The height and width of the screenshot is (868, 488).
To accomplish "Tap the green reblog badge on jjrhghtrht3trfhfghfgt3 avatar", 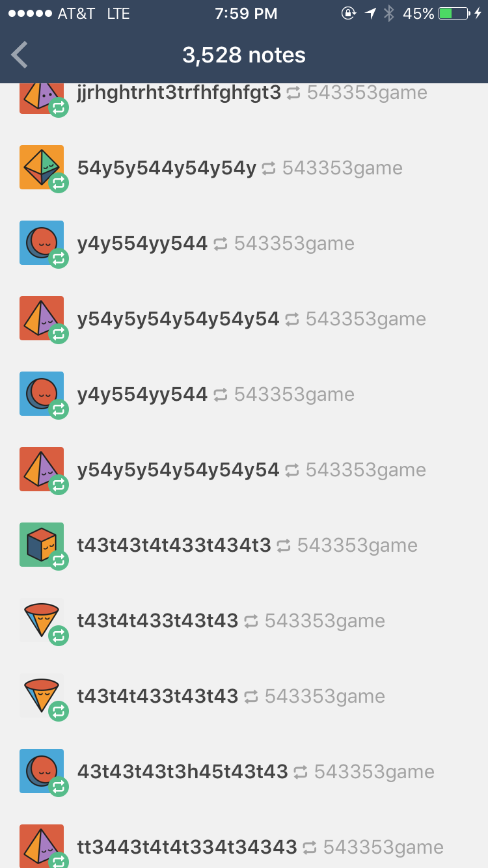I will pos(59,107).
